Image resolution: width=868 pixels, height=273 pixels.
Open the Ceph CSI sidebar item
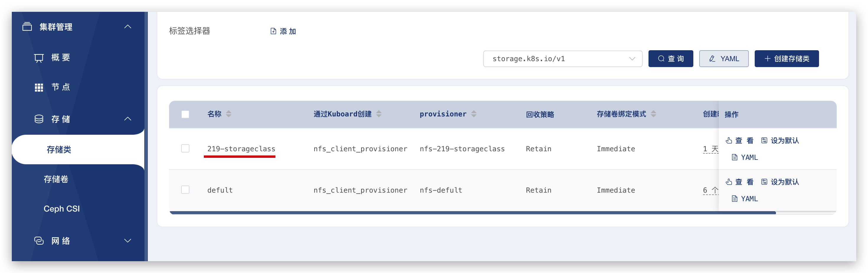[62, 208]
